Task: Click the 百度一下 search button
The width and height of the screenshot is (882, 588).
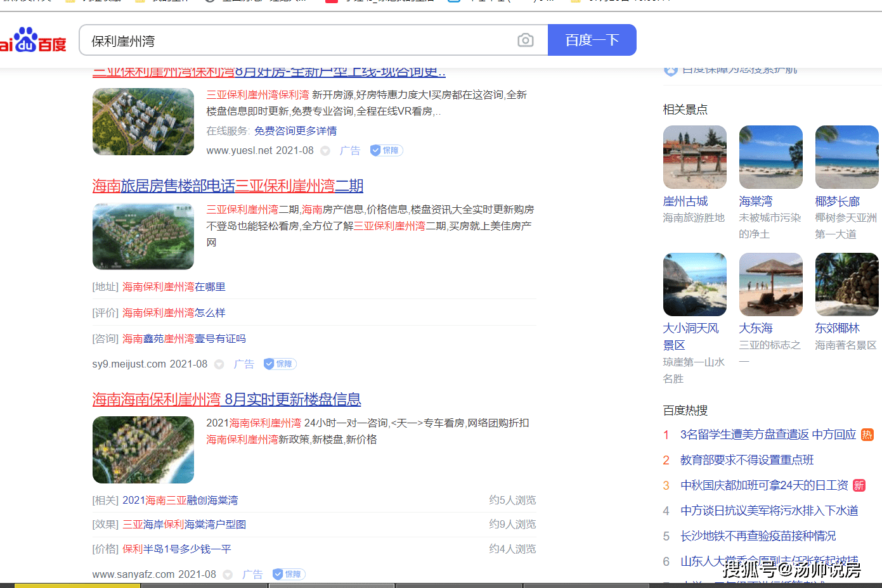Action: pyautogui.click(x=592, y=40)
